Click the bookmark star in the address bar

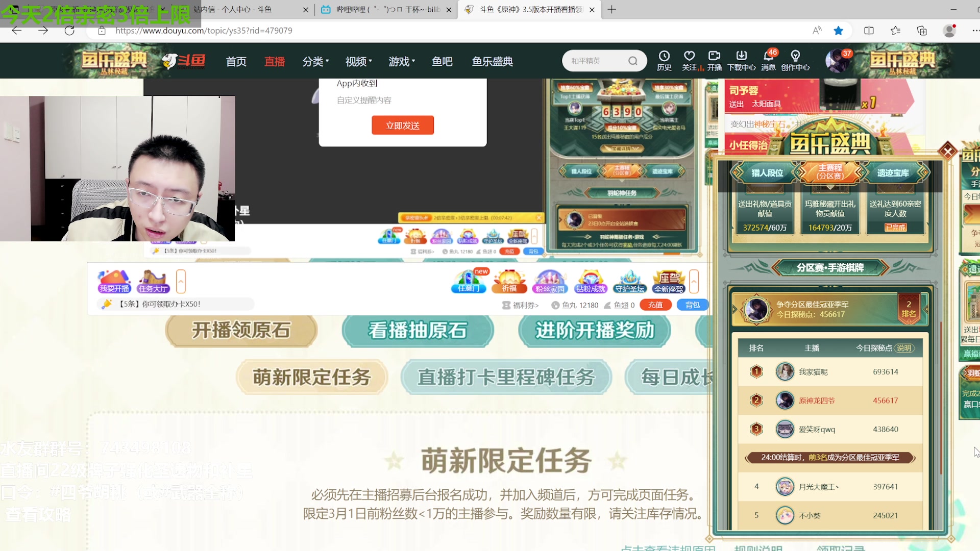838,31
